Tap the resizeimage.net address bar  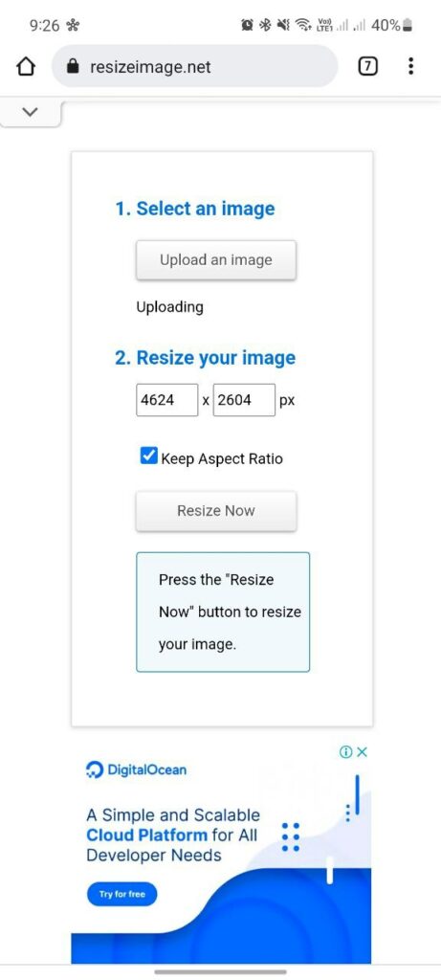click(194, 67)
